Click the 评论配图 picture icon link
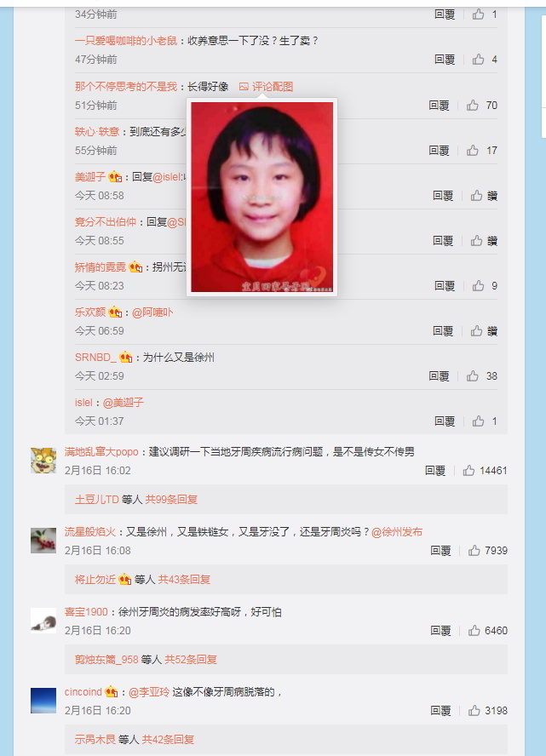The height and width of the screenshot is (756, 546). 267,87
